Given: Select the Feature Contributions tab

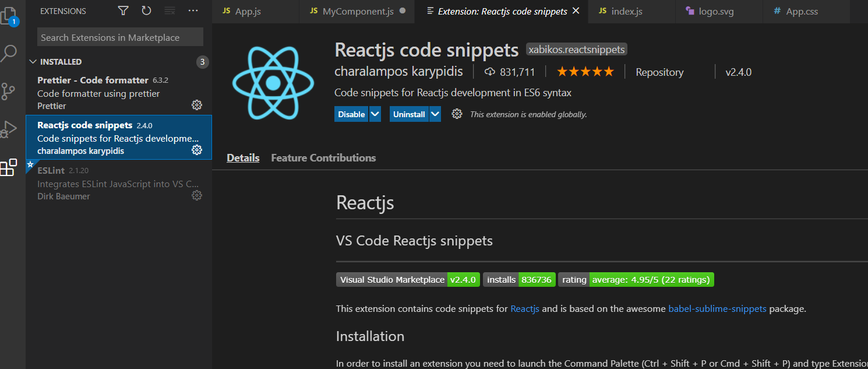Looking at the screenshot, I should (323, 158).
